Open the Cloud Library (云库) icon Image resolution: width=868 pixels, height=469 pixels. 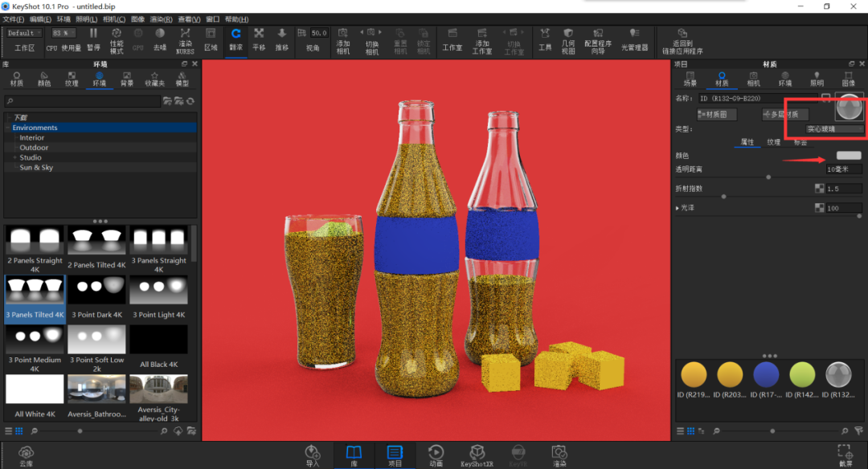26,456
